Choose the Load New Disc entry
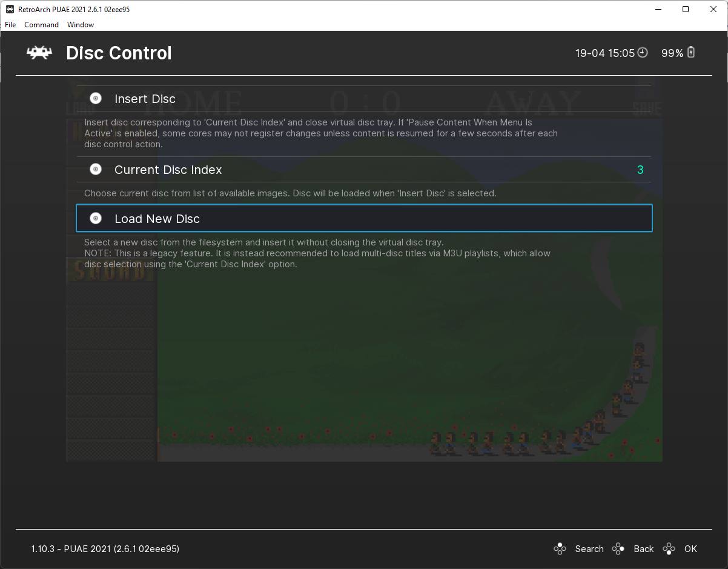 pyautogui.click(x=157, y=219)
